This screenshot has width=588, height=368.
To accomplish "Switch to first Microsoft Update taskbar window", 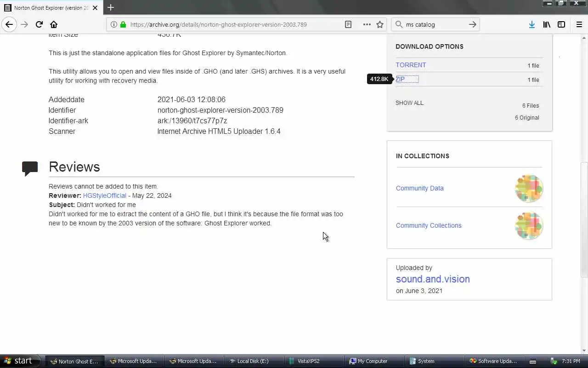I will tap(134, 361).
